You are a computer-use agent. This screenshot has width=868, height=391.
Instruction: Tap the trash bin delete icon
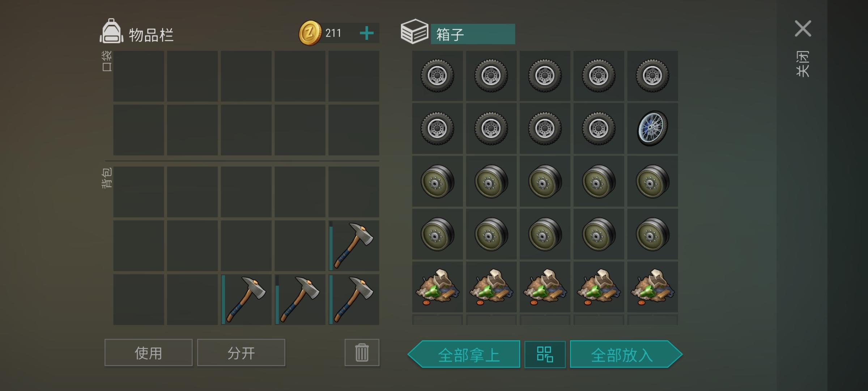[362, 352]
